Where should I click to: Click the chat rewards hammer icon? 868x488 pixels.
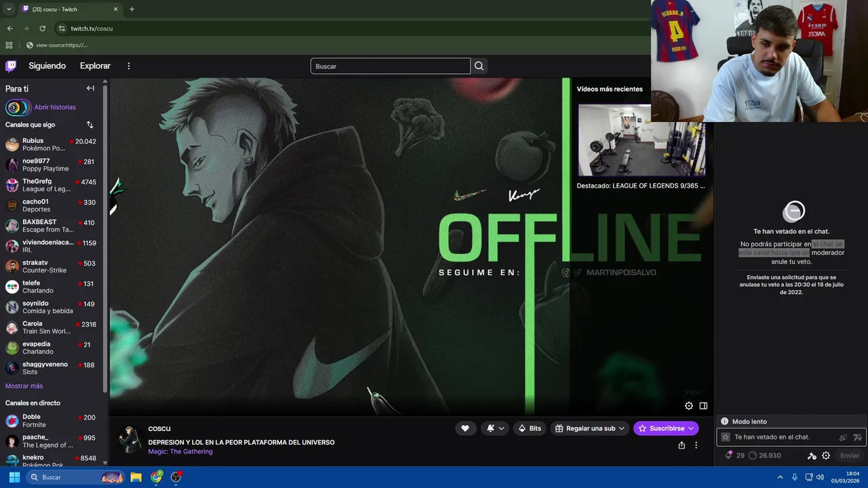pyautogui.click(x=812, y=455)
